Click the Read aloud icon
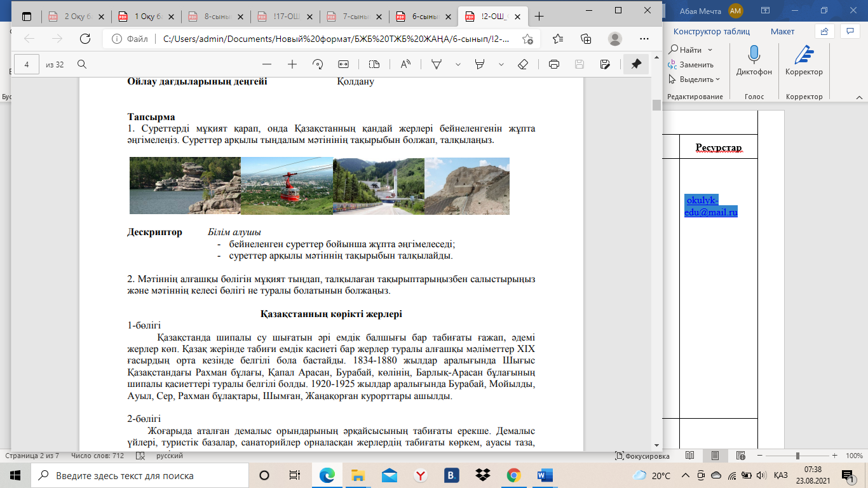The image size is (868, 488). click(405, 64)
